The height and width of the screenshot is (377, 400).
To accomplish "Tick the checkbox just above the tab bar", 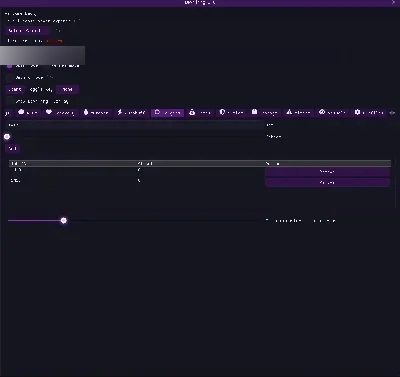I will tap(9, 101).
